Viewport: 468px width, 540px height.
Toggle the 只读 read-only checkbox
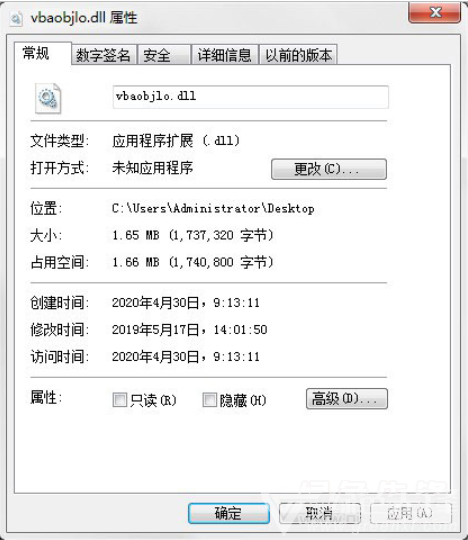(x=119, y=400)
